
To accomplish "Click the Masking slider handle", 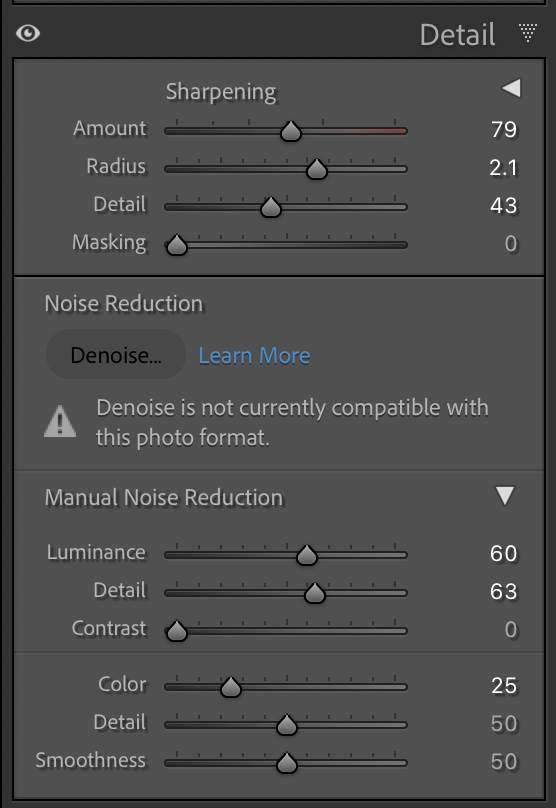I will coord(177,245).
